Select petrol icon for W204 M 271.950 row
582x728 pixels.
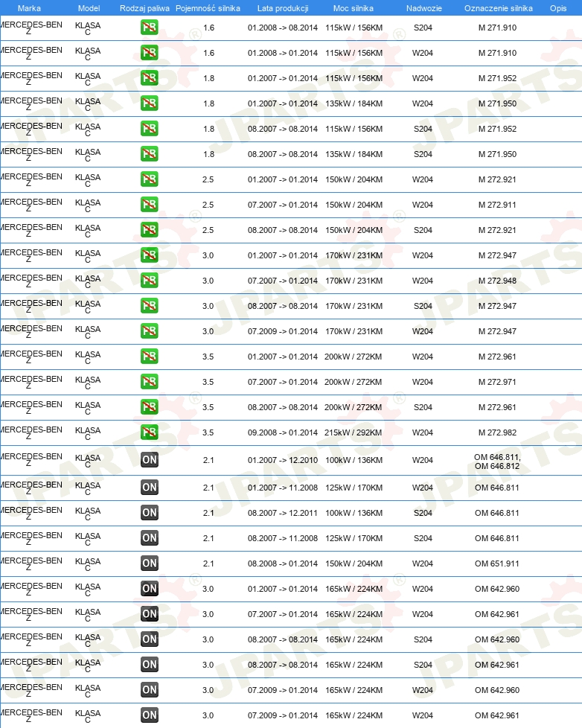(150, 103)
